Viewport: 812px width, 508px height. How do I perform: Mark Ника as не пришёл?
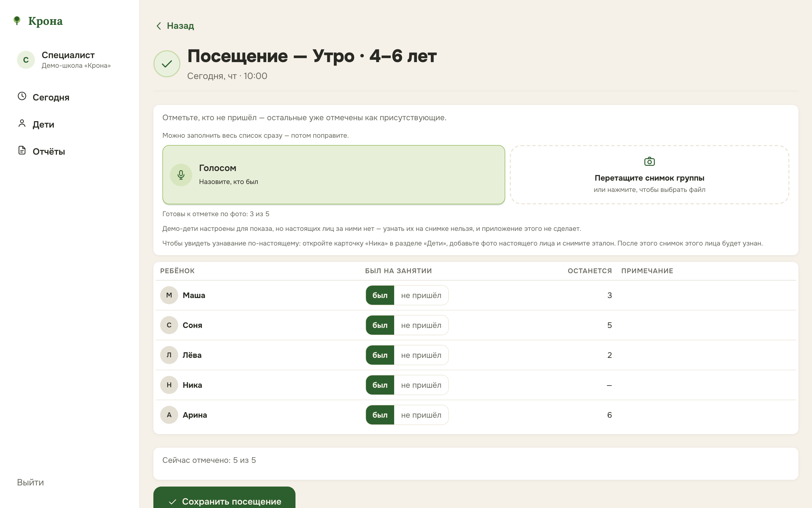pos(421,385)
